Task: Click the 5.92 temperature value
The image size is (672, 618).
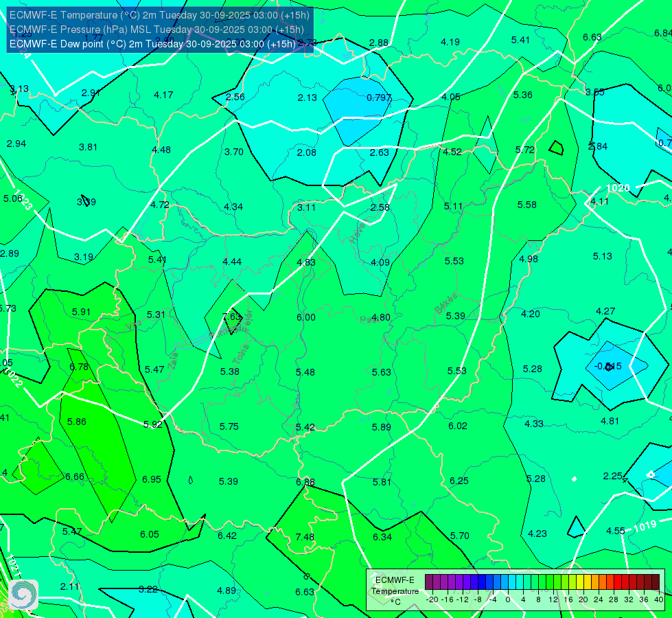Action: [x=153, y=424]
